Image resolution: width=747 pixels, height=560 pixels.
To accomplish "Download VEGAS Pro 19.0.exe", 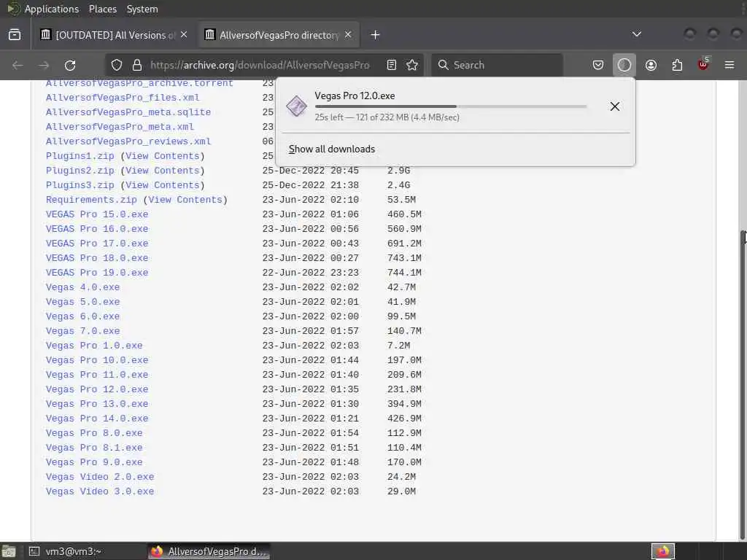I will pos(97,273).
